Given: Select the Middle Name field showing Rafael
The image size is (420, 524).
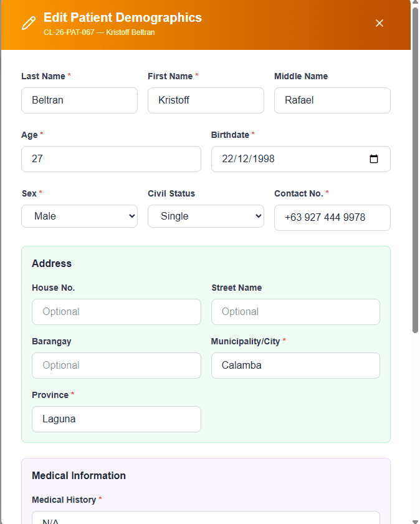Looking at the screenshot, I should pyautogui.click(x=332, y=100).
